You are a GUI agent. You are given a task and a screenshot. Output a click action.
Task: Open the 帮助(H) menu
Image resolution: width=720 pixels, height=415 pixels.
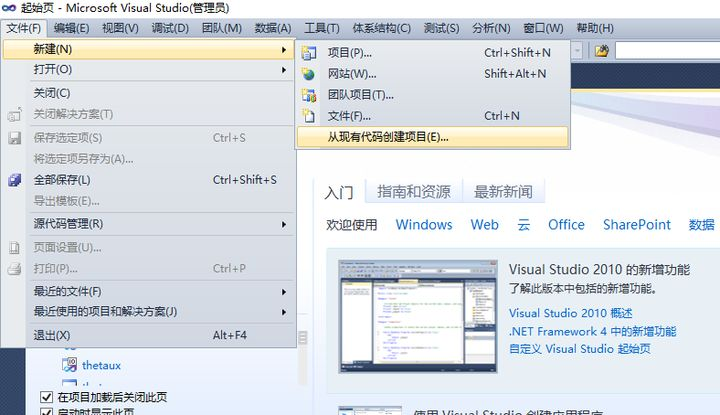coord(595,28)
